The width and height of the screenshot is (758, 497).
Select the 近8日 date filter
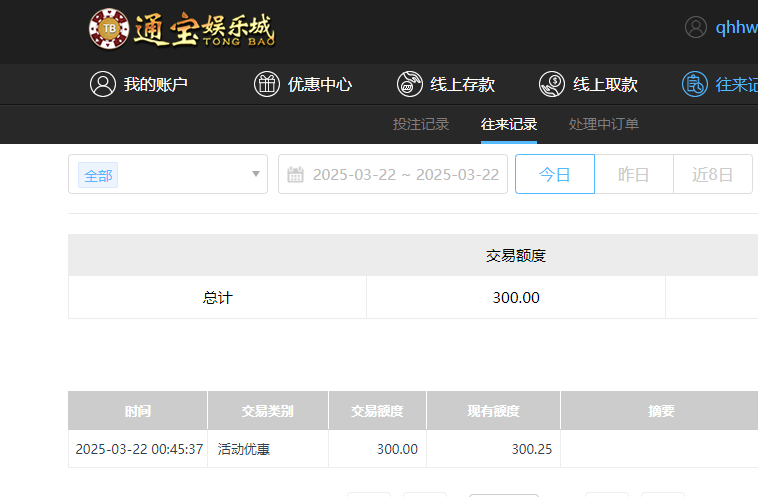713,174
